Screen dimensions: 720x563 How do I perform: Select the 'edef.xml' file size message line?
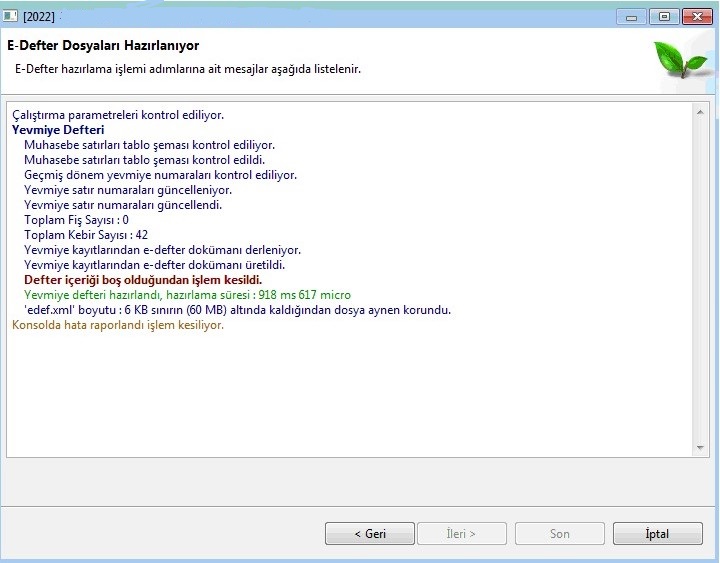(x=237, y=310)
